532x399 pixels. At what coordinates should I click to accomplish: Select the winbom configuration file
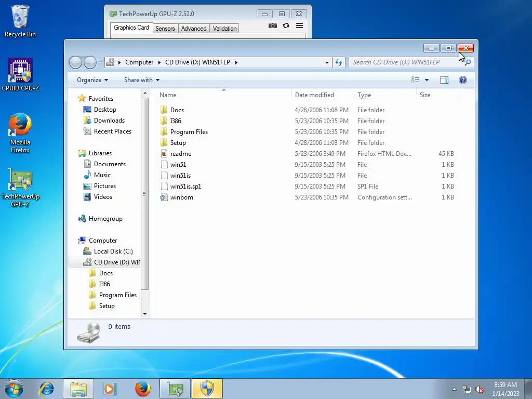coord(181,197)
